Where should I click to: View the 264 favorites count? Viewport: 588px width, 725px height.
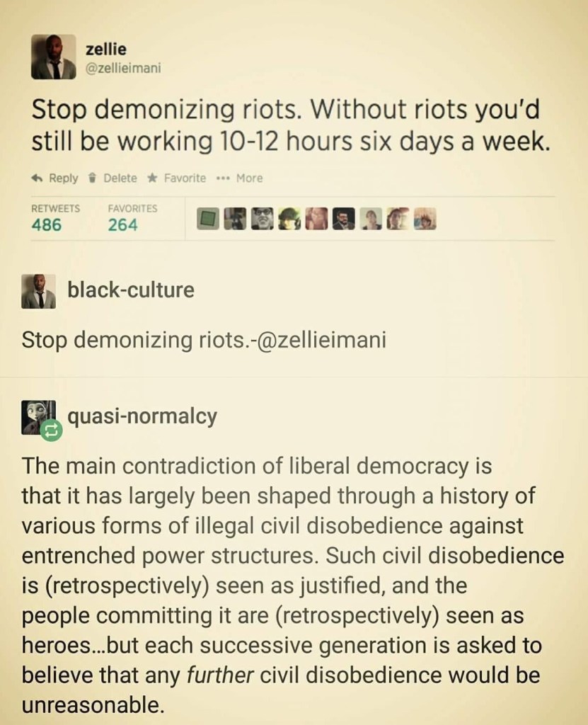tap(122, 225)
